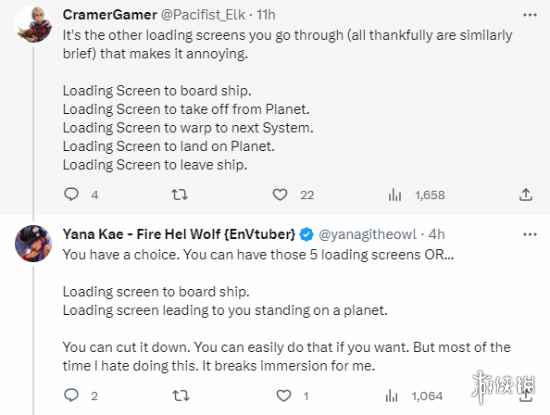Open @Pacifist_Elk handle link
Viewport: 550px width, 415px height.
(x=203, y=15)
